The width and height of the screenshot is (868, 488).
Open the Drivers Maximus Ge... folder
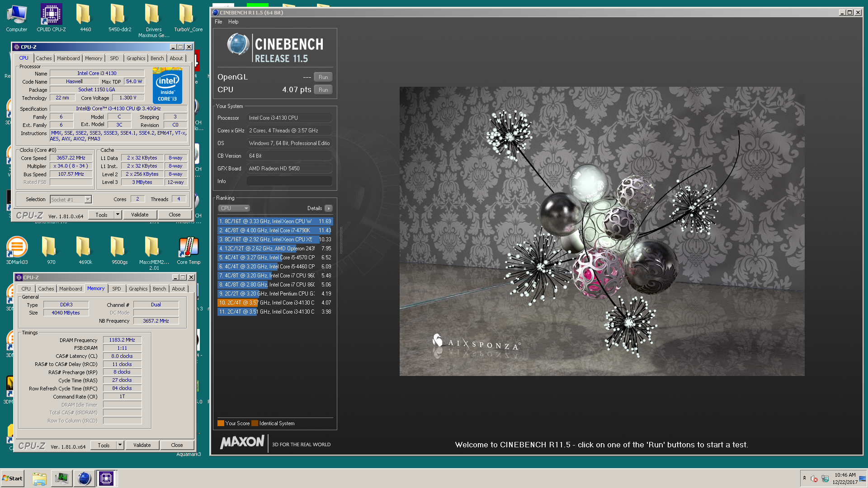pyautogui.click(x=154, y=20)
